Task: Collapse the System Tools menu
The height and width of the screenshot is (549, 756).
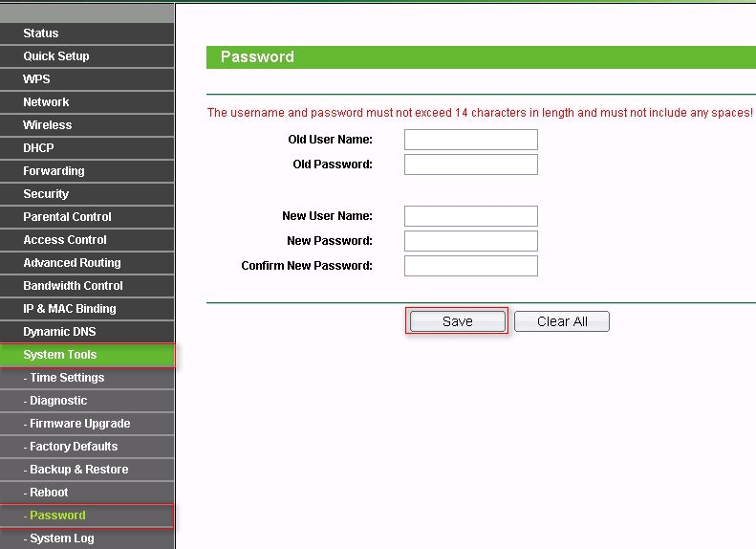Action: (x=87, y=355)
